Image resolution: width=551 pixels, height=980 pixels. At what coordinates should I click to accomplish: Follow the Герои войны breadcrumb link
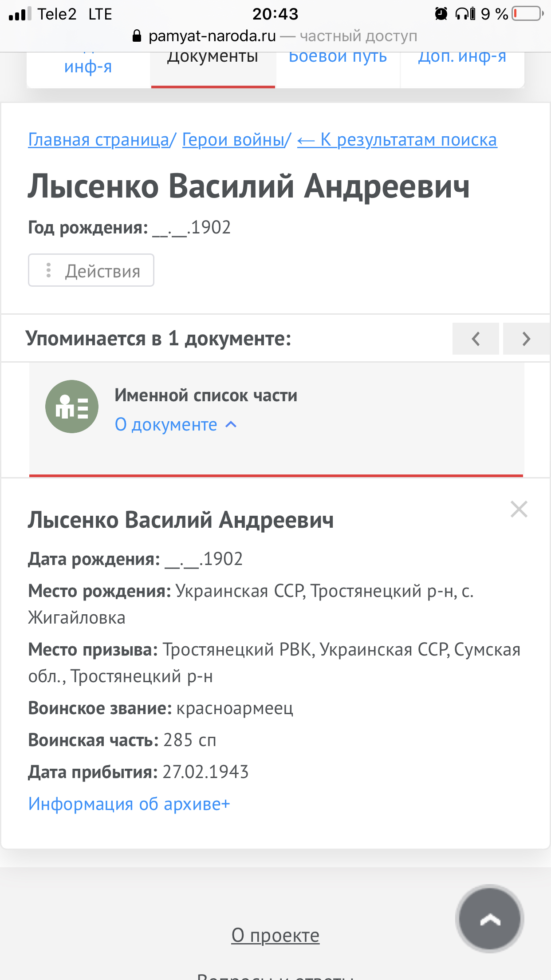pos(233,140)
